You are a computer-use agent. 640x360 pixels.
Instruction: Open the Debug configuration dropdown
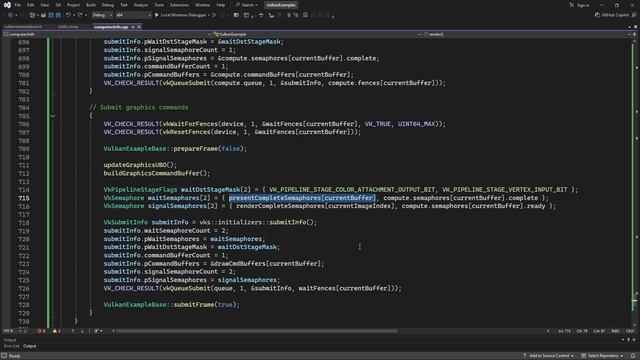coord(102,15)
